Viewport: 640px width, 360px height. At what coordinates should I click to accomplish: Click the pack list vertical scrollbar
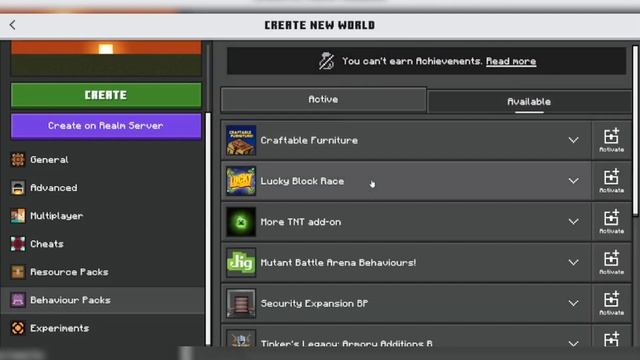(x=635, y=131)
